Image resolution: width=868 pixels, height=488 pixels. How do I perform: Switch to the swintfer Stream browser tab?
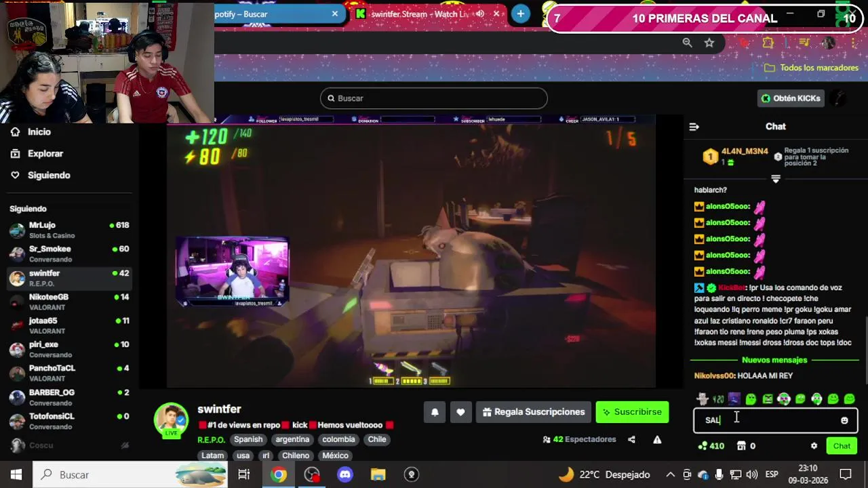(x=420, y=14)
